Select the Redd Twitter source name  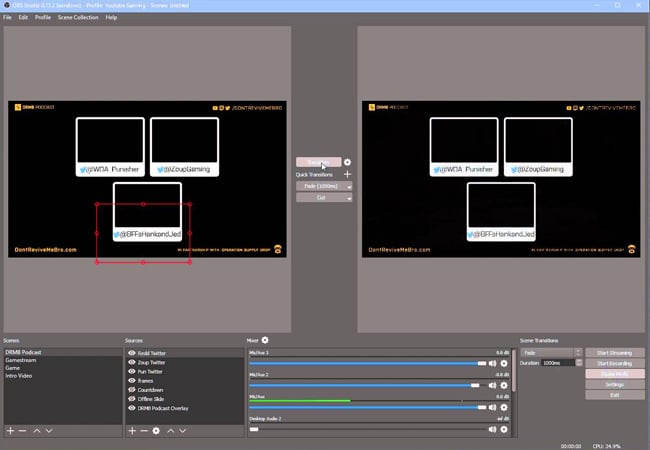click(152, 353)
